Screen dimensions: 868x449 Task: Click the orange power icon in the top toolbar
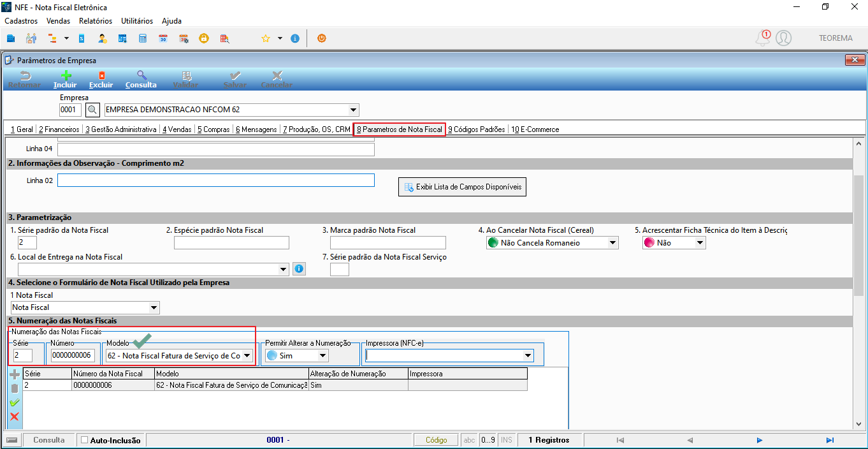(x=322, y=38)
